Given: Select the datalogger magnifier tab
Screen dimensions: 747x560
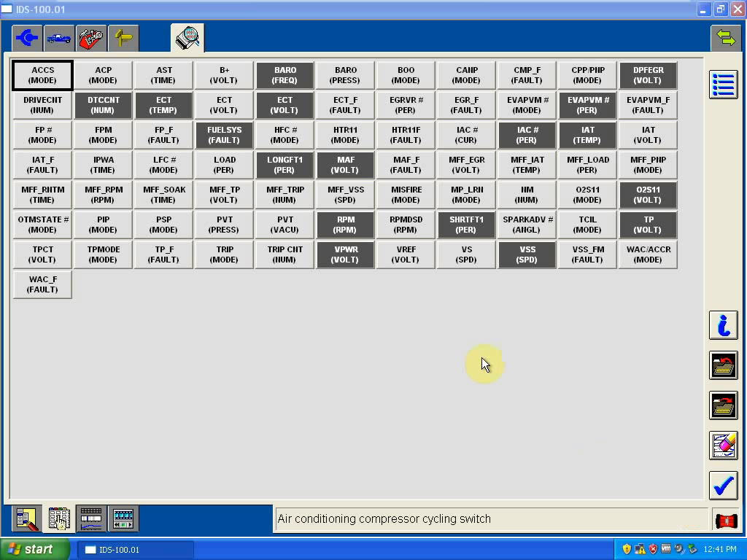Looking at the screenshot, I should [x=187, y=38].
